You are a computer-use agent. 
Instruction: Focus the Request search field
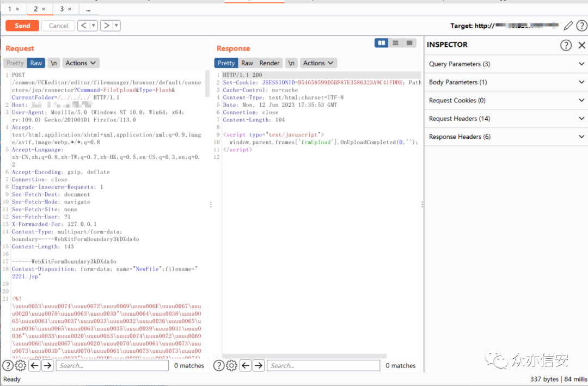[112, 365]
